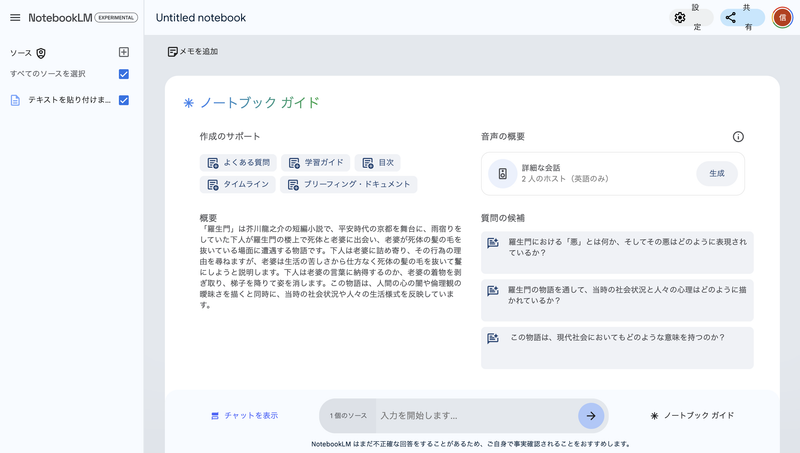Create a 学習ガイド
Screen dimensions: 800x453
[318, 162]
